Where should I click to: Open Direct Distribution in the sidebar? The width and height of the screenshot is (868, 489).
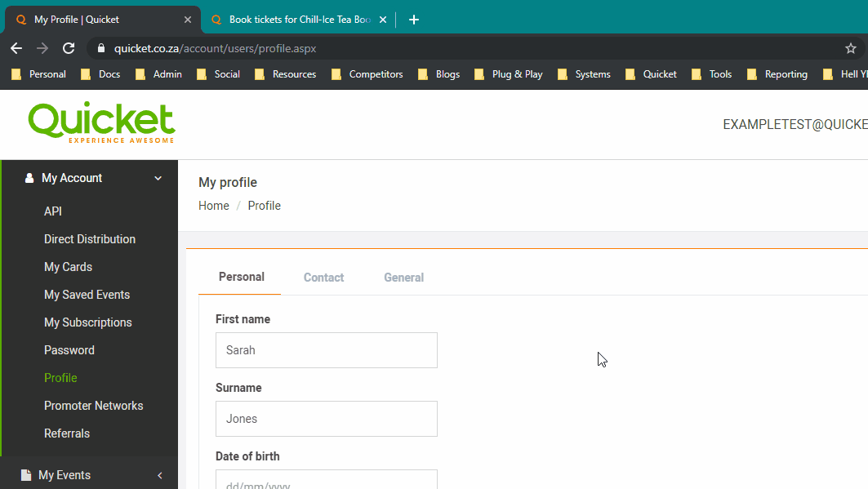click(x=90, y=239)
